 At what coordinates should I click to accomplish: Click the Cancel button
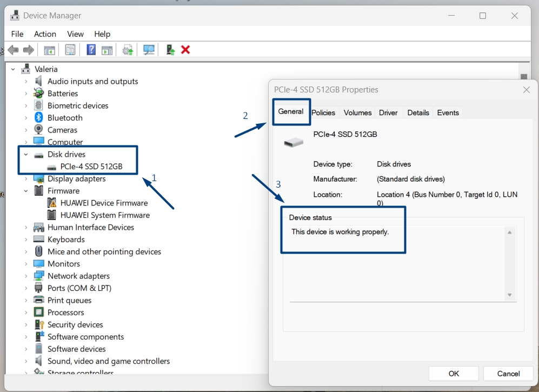coord(508,374)
